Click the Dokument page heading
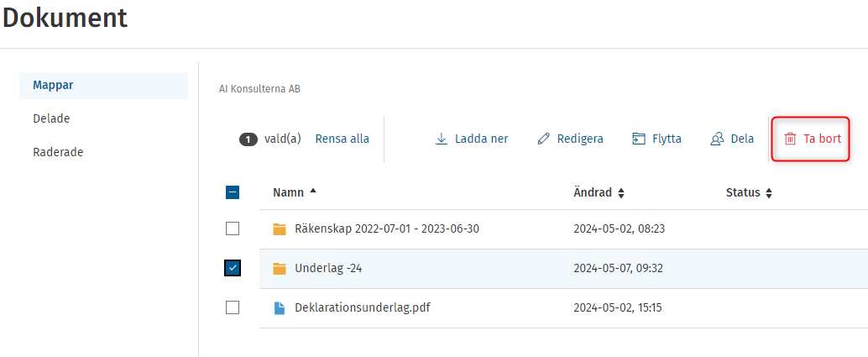868x357 pixels. (x=65, y=18)
